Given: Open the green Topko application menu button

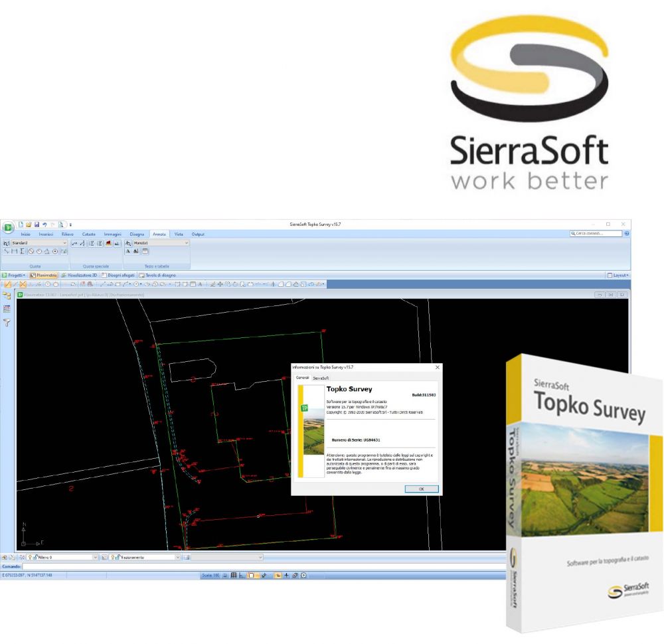Looking at the screenshot, I should point(7,227).
